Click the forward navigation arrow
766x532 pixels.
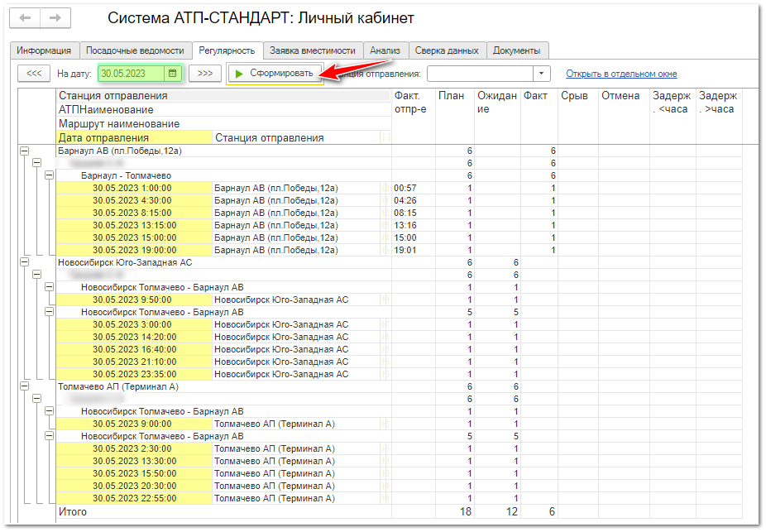coord(55,18)
